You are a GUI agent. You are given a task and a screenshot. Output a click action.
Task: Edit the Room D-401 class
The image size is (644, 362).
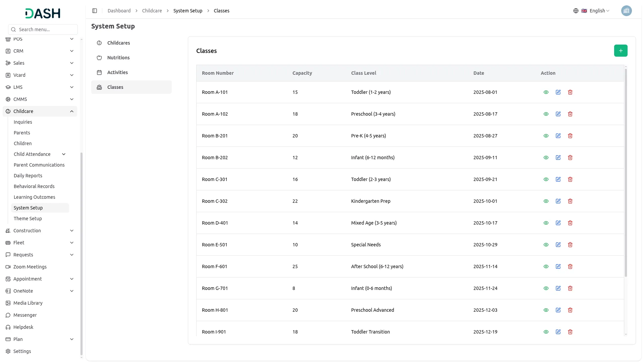point(558,223)
